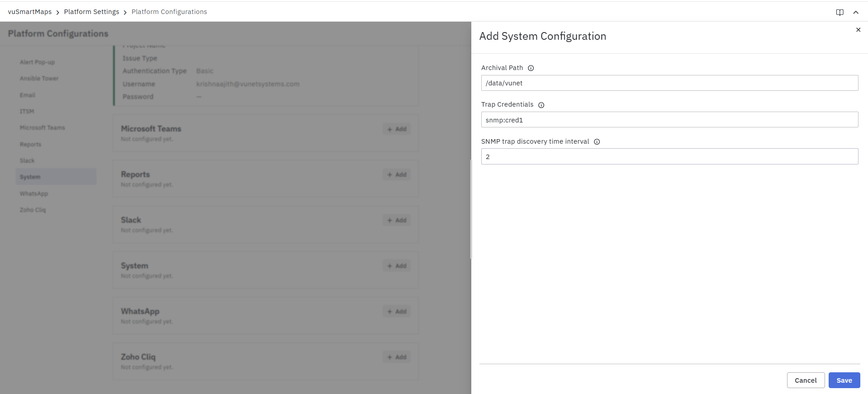The width and height of the screenshot is (868, 394).
Task: Choose ITSM from the left navigation
Action: click(27, 112)
